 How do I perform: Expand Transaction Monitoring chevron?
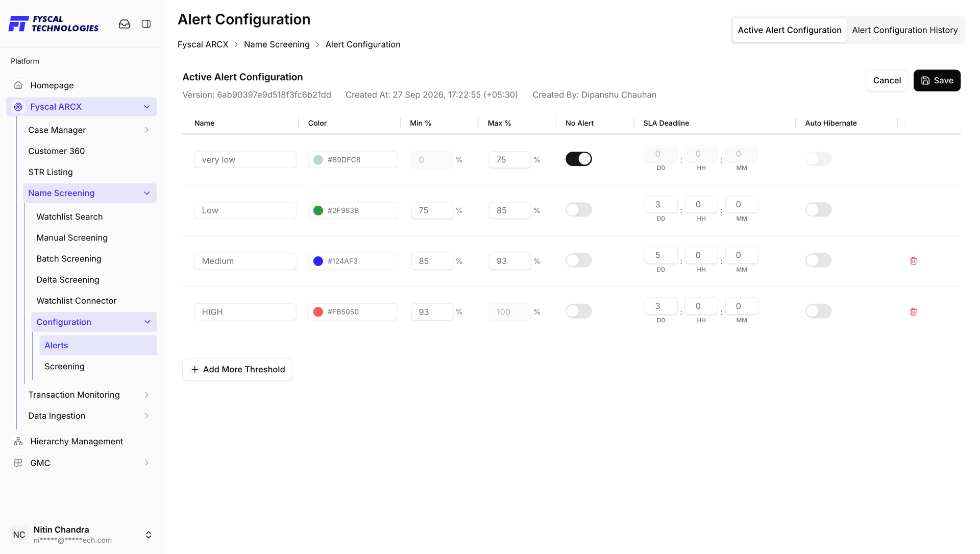146,395
